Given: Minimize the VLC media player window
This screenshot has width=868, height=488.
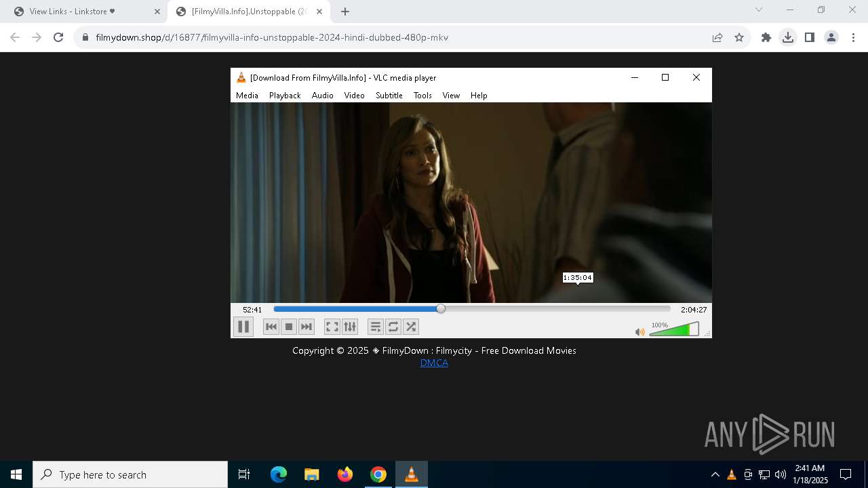Looking at the screenshot, I should coord(635,77).
